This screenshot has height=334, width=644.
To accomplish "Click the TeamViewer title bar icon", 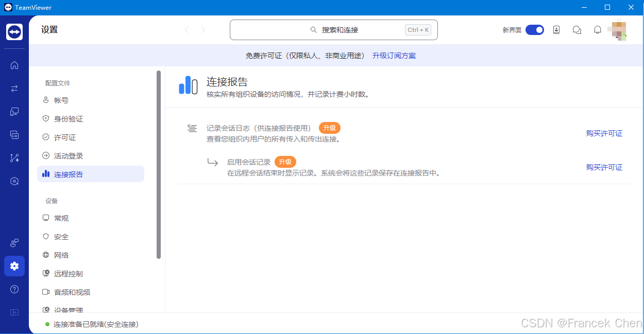I will coord(8,8).
